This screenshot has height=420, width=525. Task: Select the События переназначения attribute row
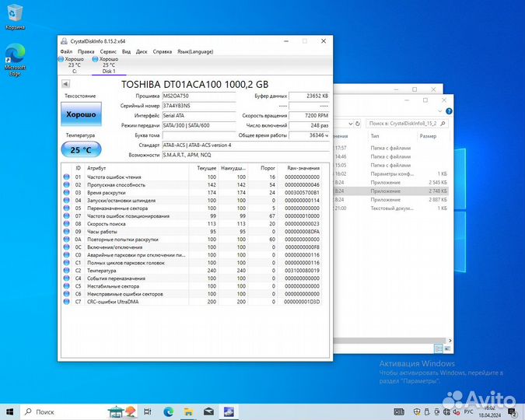(x=191, y=278)
